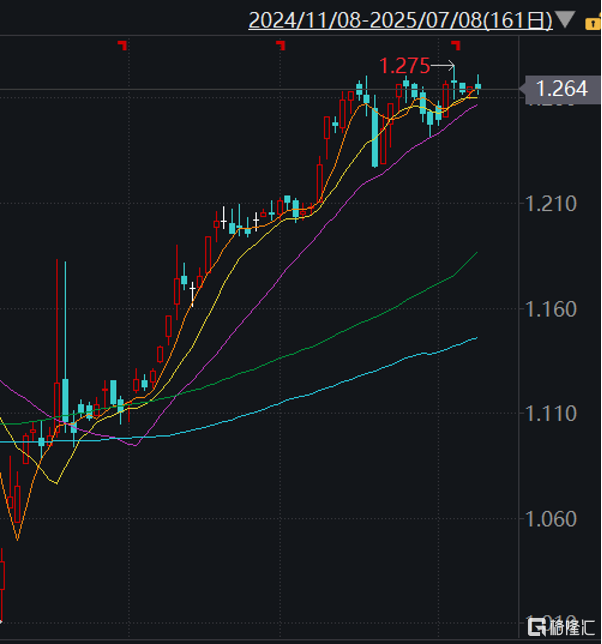Screen dimensions: 602x644
Task: Click the first red corner marker on left
Action: (x=122, y=45)
